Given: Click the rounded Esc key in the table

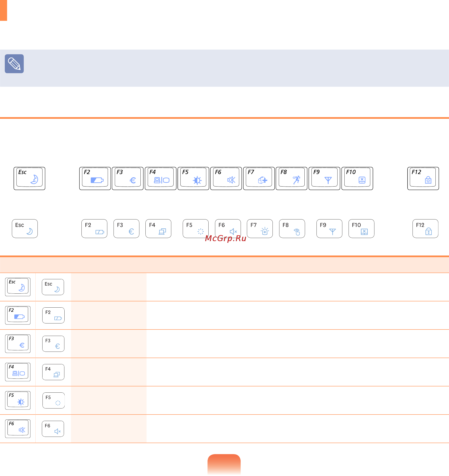Looking at the screenshot, I should pyautogui.click(x=53, y=287).
